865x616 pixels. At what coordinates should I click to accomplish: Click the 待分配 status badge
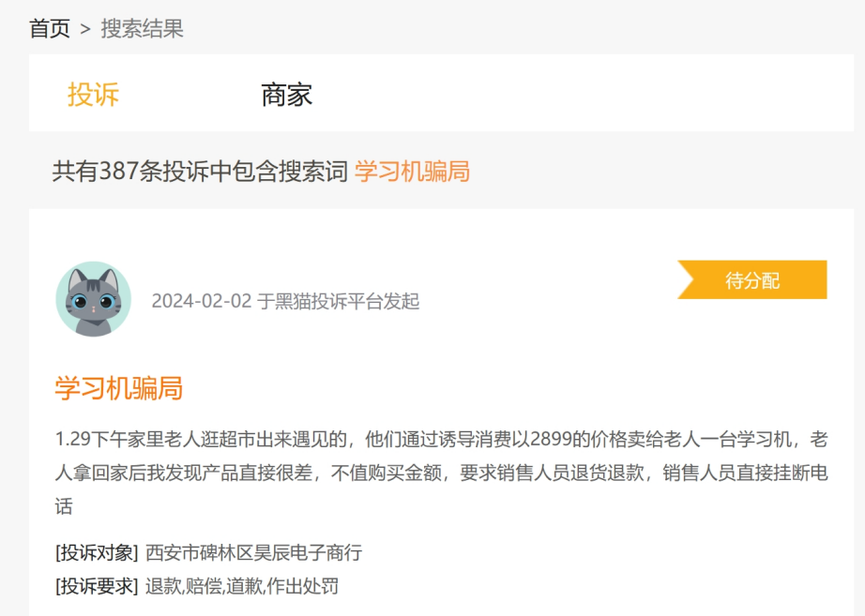click(752, 280)
